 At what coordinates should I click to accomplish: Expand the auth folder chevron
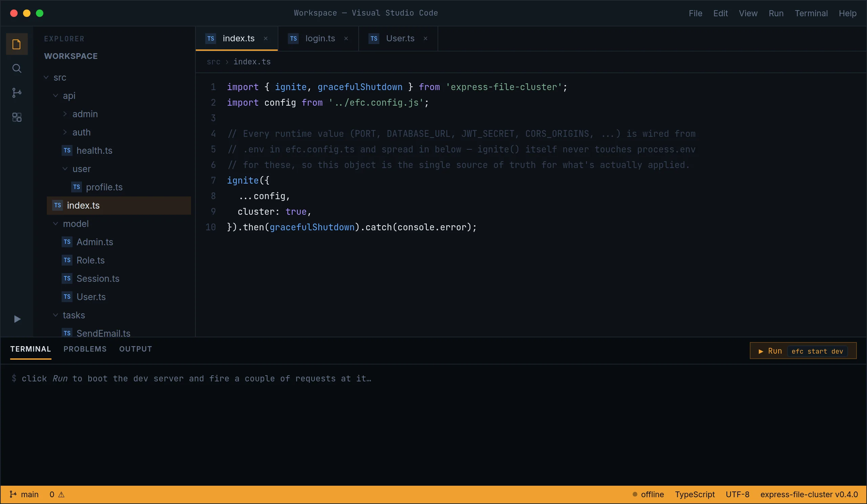[x=65, y=132]
